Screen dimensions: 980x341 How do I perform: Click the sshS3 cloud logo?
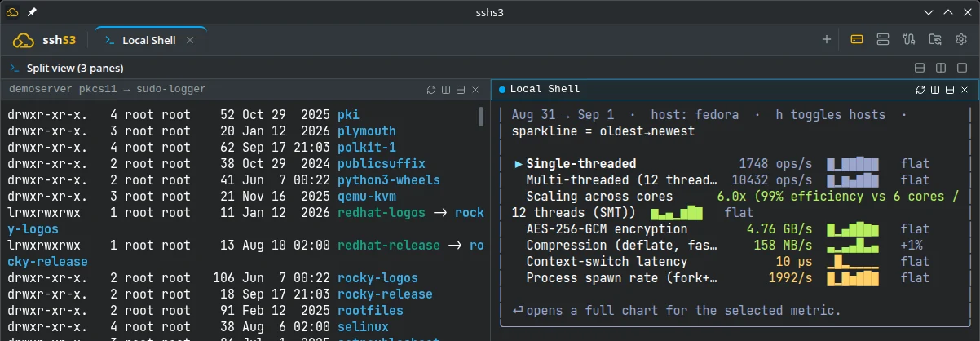coord(23,40)
